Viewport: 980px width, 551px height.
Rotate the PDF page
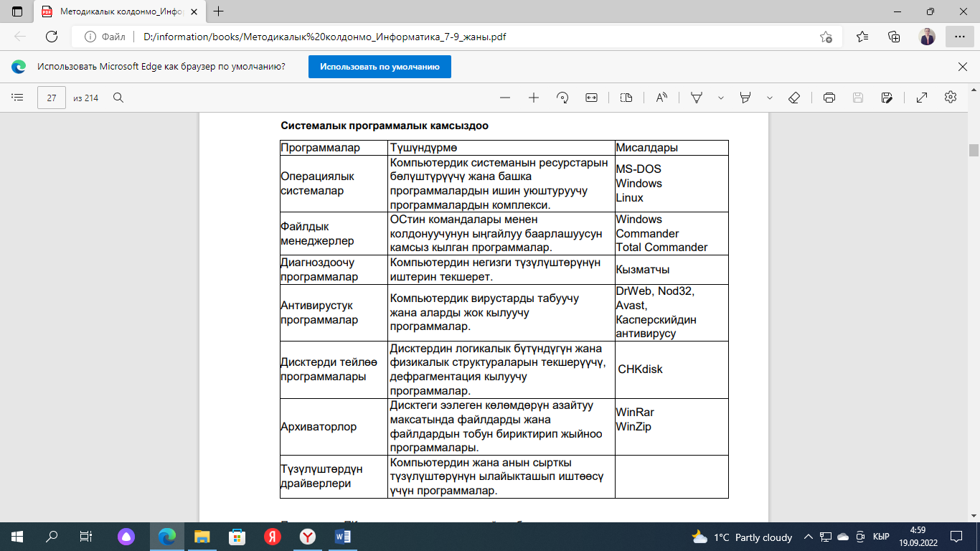pos(562,98)
